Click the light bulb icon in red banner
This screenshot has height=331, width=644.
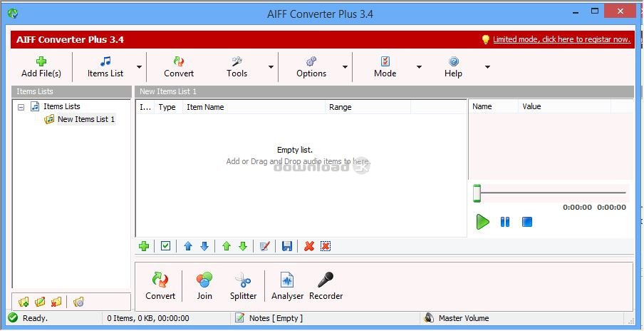pyautogui.click(x=485, y=39)
